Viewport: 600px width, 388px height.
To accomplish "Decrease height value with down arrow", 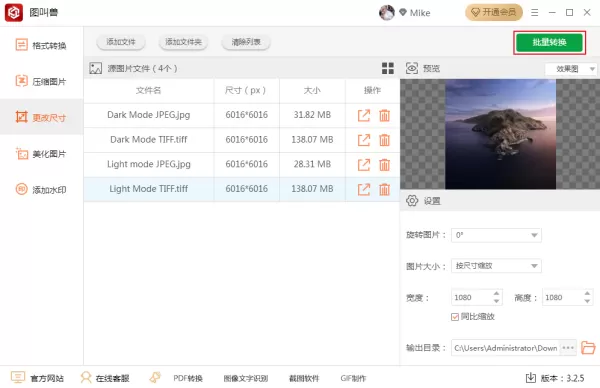I will [587, 302].
